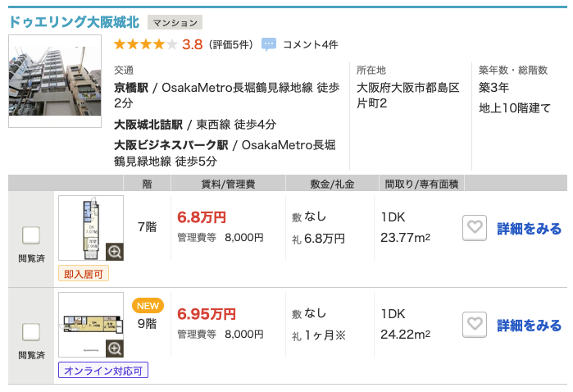Open the コメント4件 comments link
The width and height of the screenshot is (573, 392).
tap(310, 44)
